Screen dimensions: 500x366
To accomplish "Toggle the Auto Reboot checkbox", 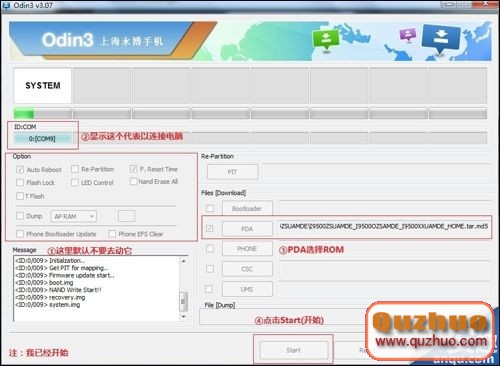I will coord(20,170).
